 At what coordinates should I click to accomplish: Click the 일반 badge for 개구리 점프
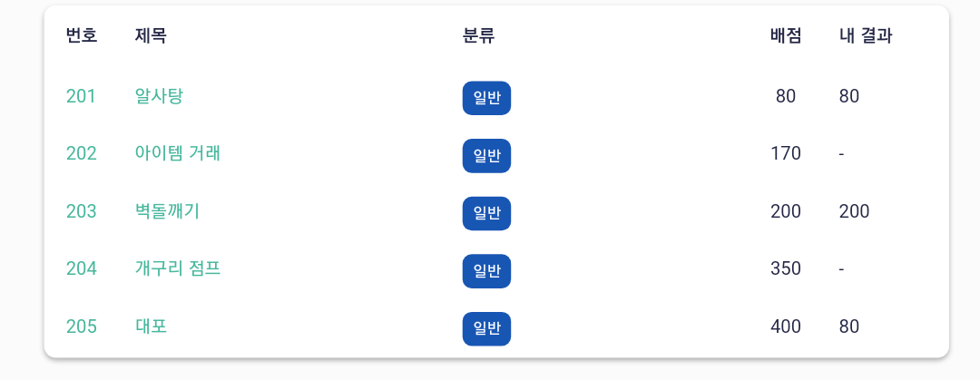point(487,270)
